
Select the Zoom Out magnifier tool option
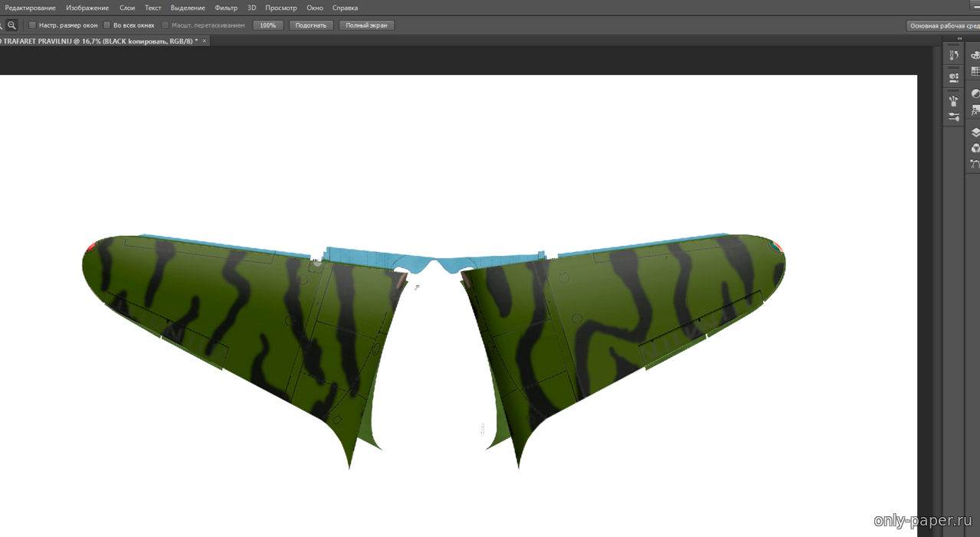(x=11, y=25)
